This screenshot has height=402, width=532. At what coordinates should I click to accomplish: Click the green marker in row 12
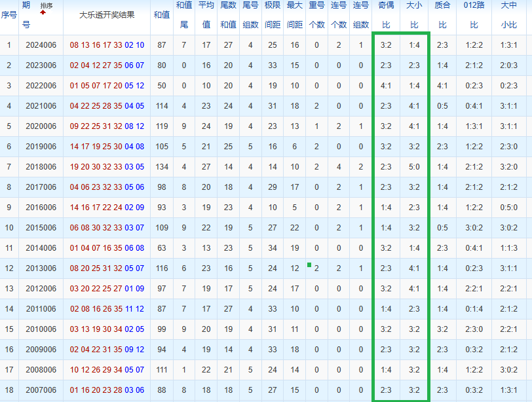click(x=309, y=265)
